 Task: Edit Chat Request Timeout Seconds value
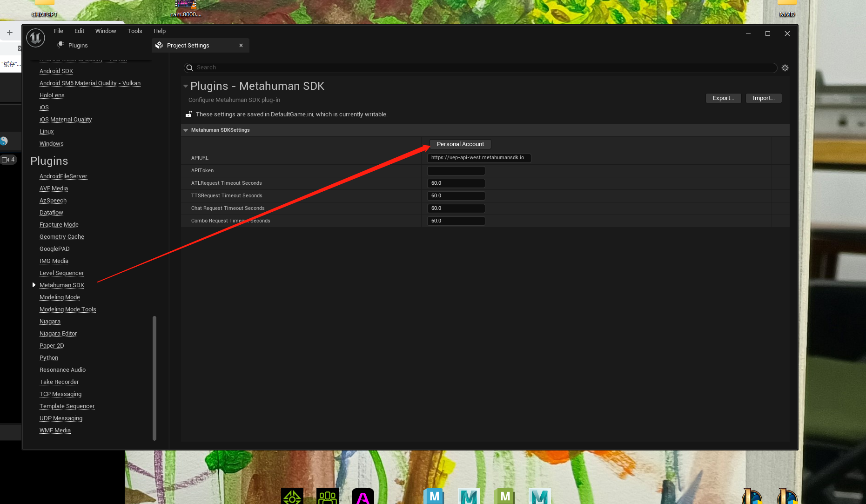coord(456,208)
